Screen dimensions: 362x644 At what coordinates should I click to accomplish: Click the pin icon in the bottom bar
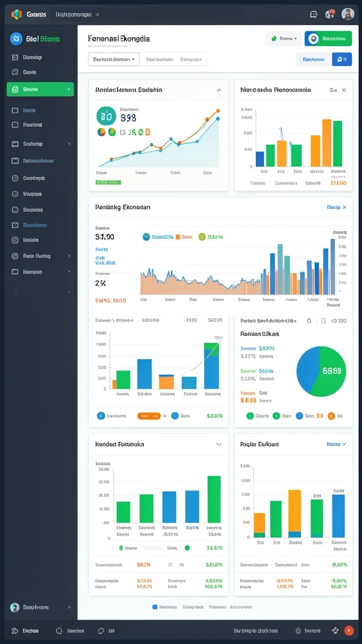pos(336,630)
